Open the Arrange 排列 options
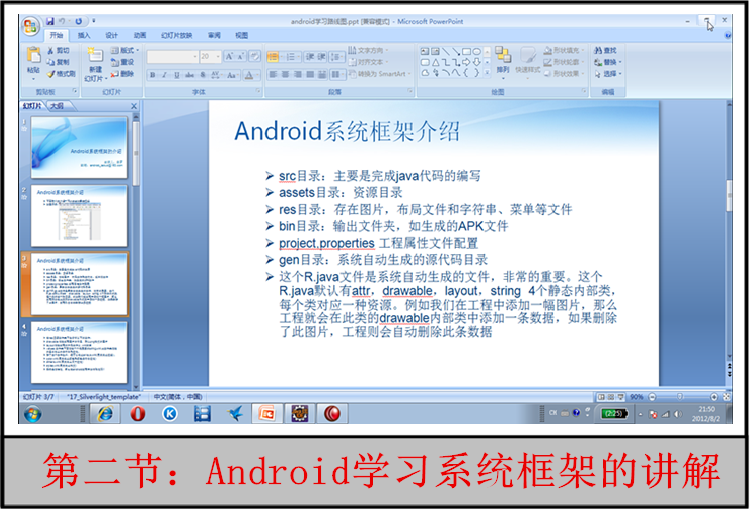Screen dimensions: 750x510 pos(503,61)
